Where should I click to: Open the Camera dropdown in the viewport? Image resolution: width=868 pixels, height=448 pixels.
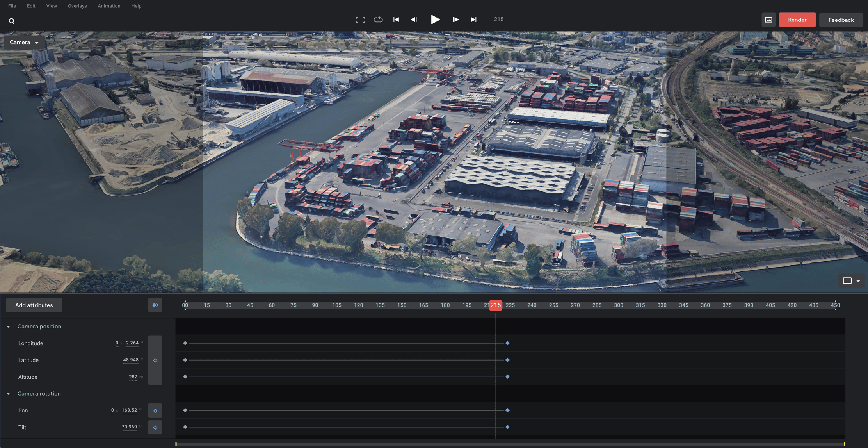pos(24,42)
